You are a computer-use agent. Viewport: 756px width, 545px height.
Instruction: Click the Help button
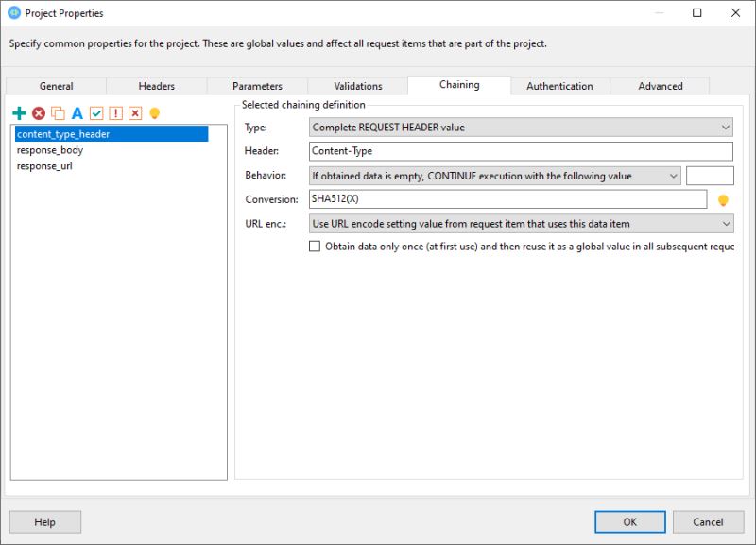44,522
